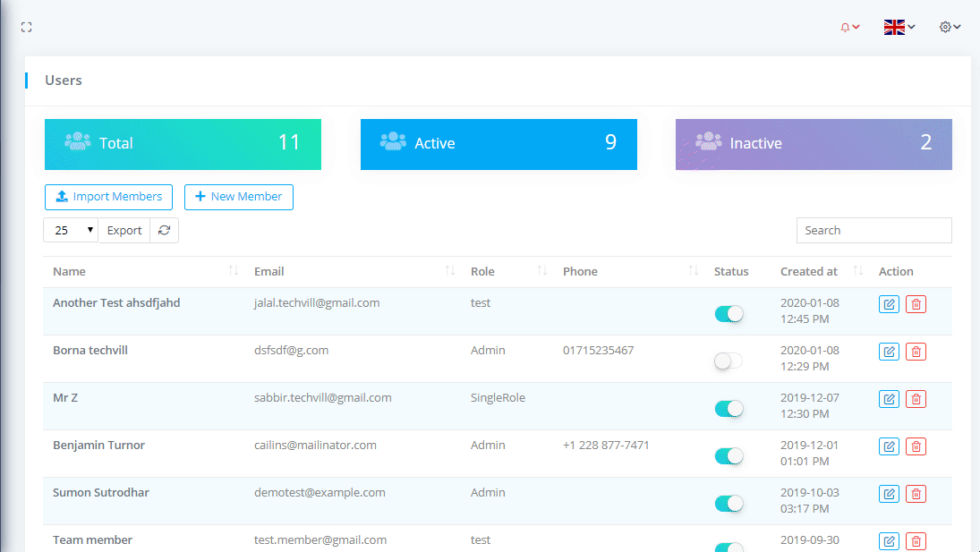Delete the Team member user row

point(916,541)
